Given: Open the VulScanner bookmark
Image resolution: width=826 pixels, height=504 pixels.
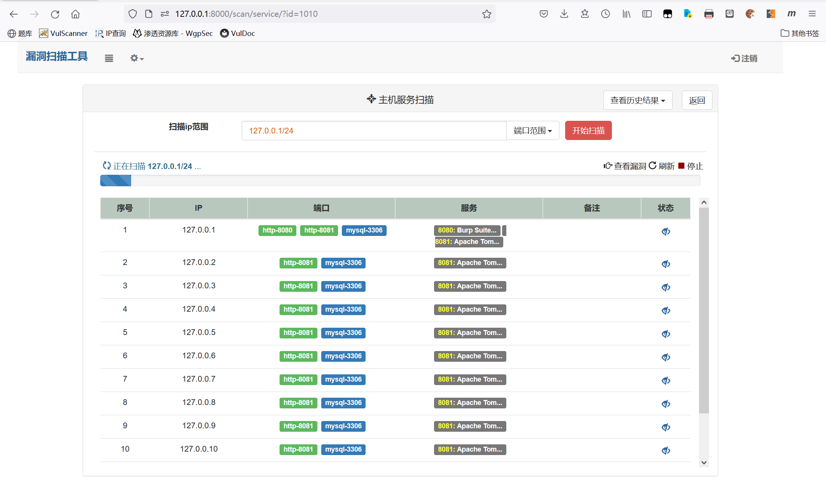Looking at the screenshot, I should coord(63,34).
